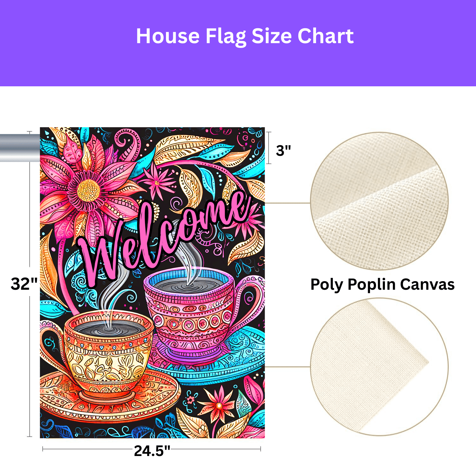Open the upper folded fabric swatch circle
476x476 pixels.
point(379,201)
